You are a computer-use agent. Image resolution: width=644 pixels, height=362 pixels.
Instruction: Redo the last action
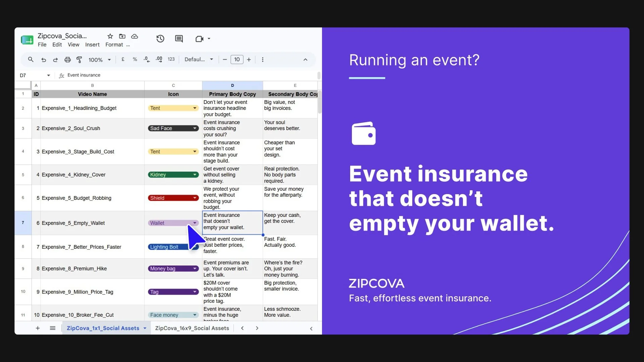55,60
